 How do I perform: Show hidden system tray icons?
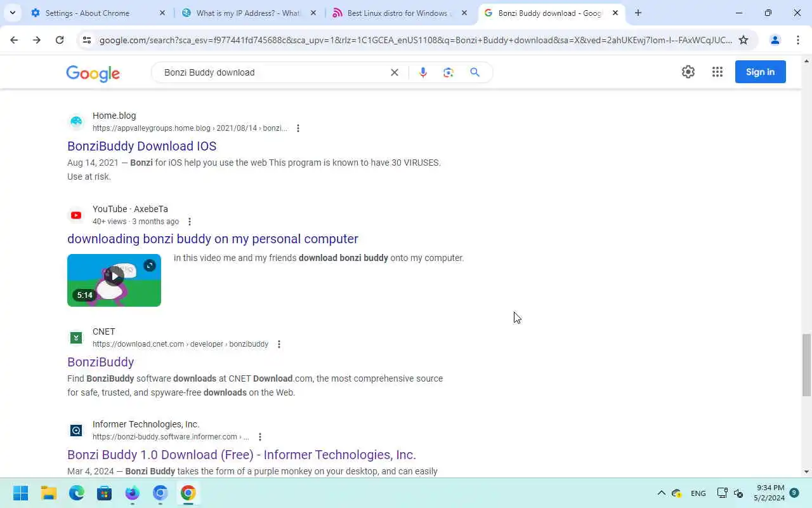pos(661,493)
